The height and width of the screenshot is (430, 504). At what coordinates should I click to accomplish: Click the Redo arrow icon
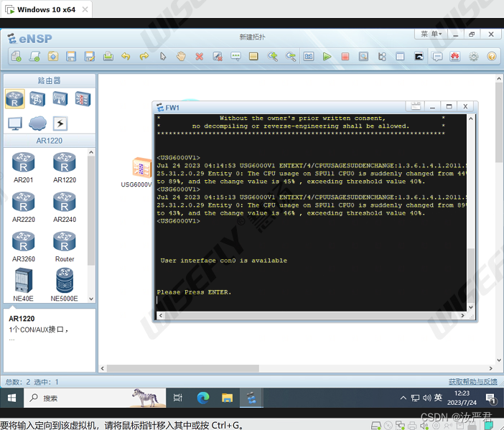[144, 57]
